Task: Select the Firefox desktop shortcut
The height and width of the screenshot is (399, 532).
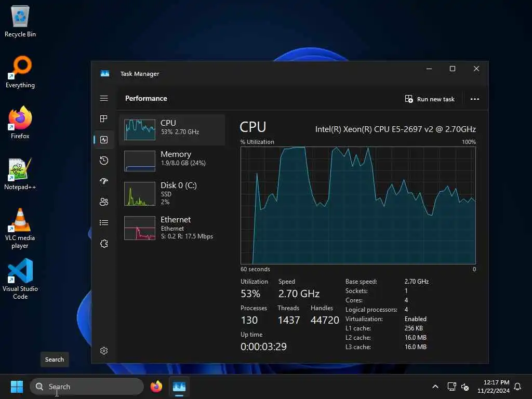Action: click(20, 122)
